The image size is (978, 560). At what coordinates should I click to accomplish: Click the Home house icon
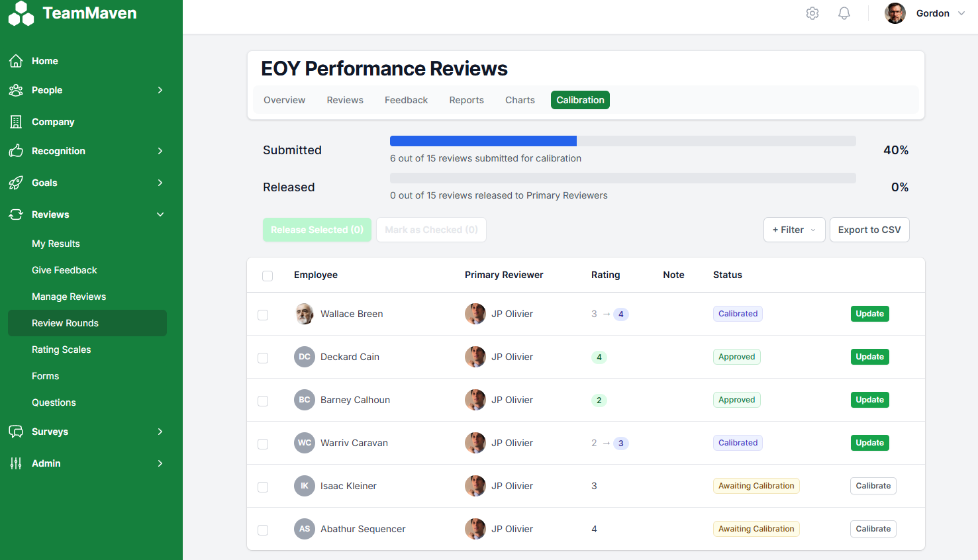point(16,61)
